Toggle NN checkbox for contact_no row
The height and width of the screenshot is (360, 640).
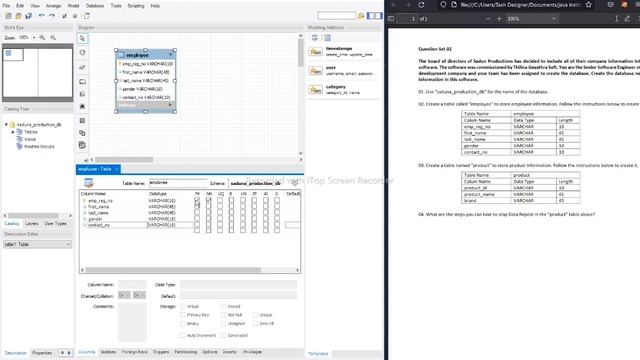click(x=209, y=225)
